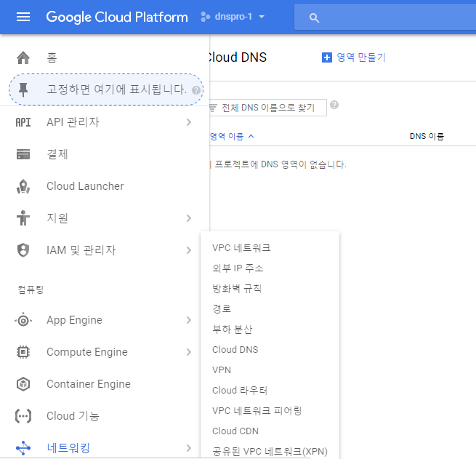
Task: Expand the 네트워킹 chevron
Action: [189, 448]
